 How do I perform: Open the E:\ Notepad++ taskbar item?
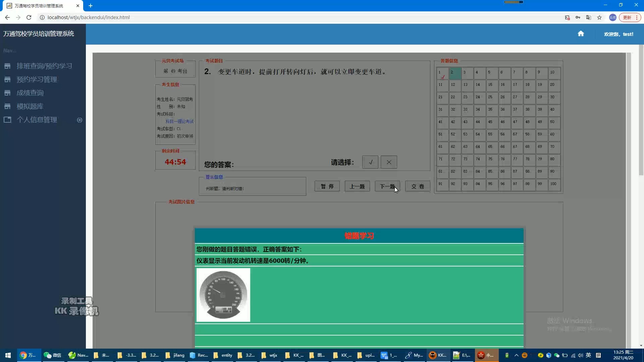[462, 355]
